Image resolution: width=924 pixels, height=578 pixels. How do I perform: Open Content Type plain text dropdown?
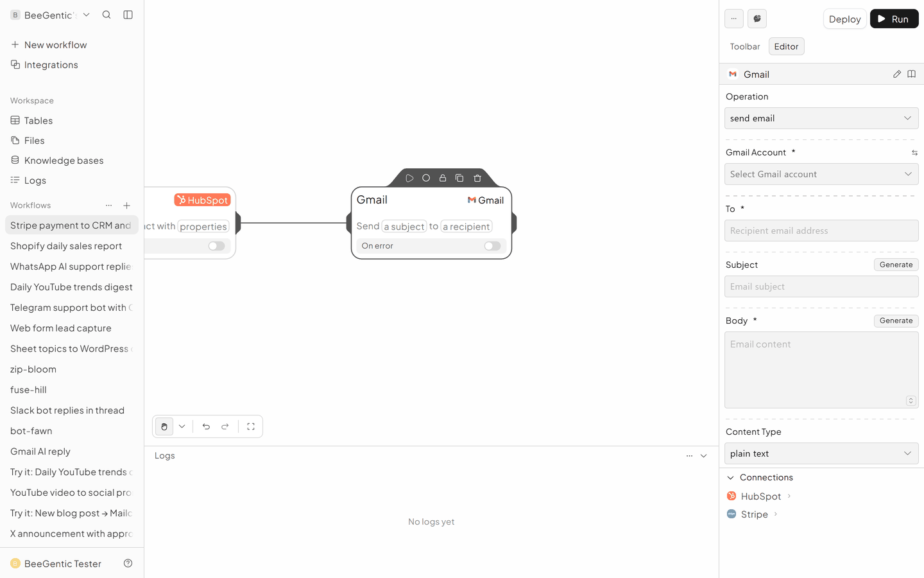(821, 453)
